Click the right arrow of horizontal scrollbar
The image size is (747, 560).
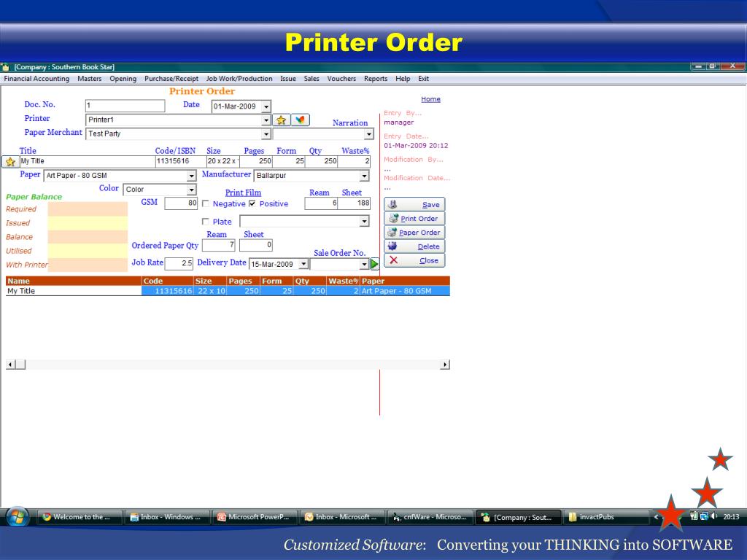click(445, 365)
